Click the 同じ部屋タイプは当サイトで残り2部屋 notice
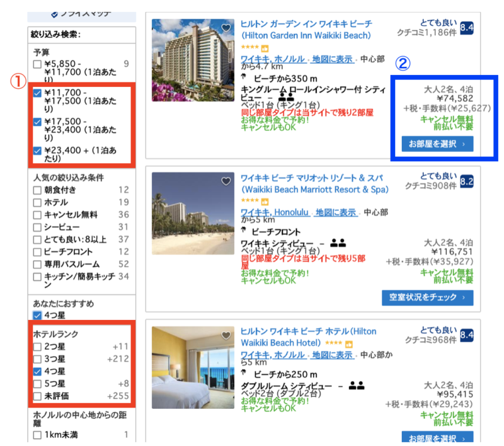The width and height of the screenshot is (504, 446). point(307,113)
